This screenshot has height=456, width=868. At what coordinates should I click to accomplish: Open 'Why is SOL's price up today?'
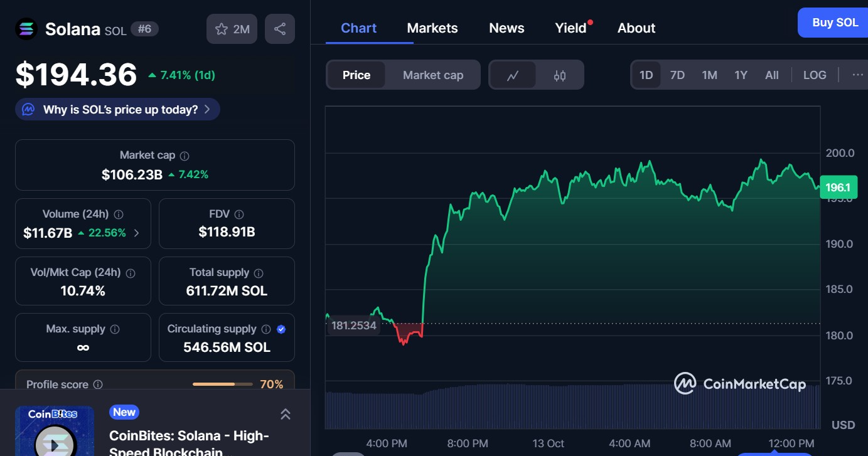[x=117, y=109]
